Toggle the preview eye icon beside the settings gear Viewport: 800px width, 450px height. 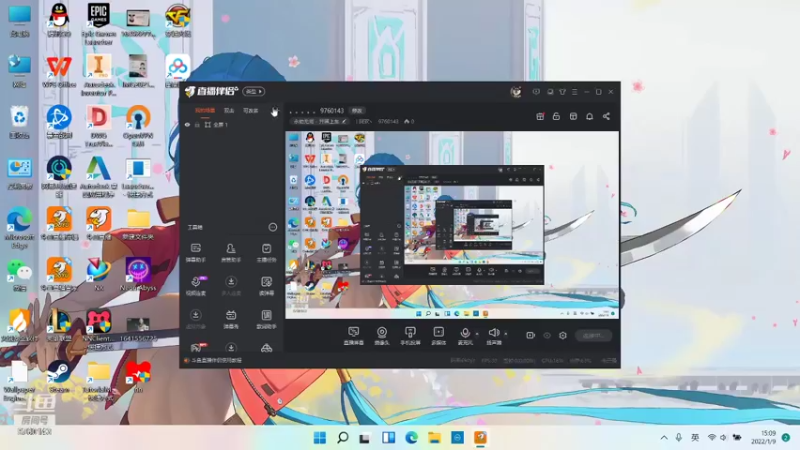click(x=547, y=335)
